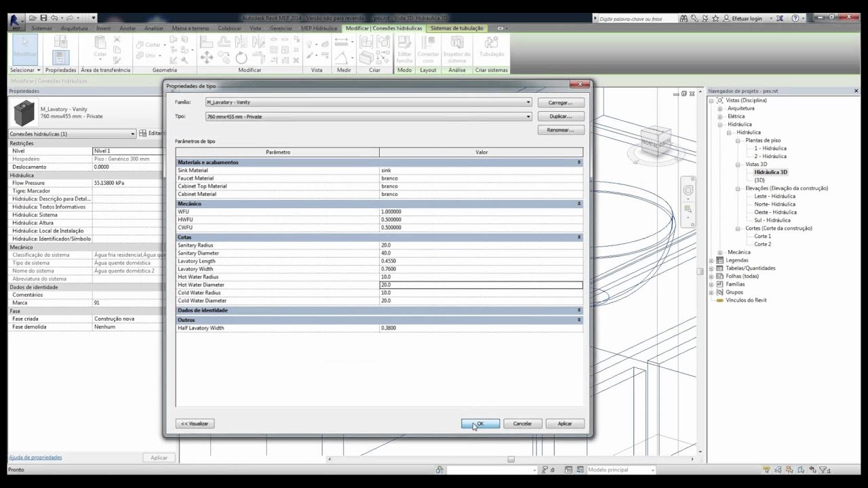This screenshot has height=488, width=868.
Task: Click the Rotate tool icon in Modificar panel
Action: (241, 58)
